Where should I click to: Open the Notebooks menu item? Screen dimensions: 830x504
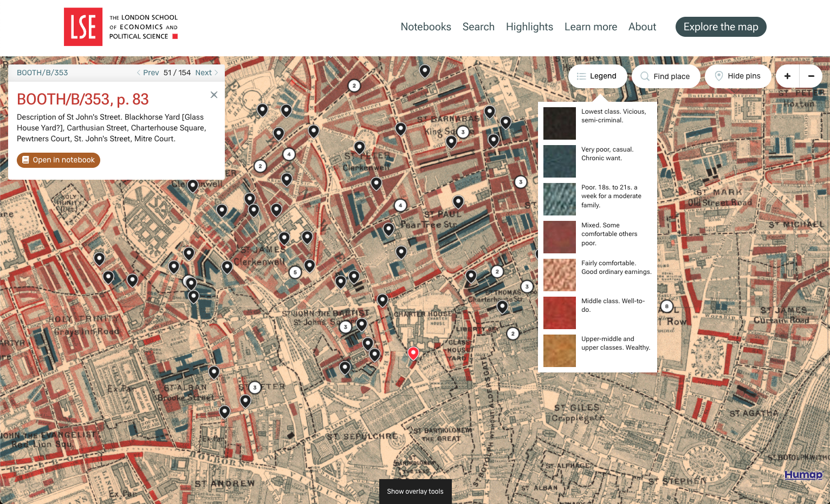[x=426, y=27]
